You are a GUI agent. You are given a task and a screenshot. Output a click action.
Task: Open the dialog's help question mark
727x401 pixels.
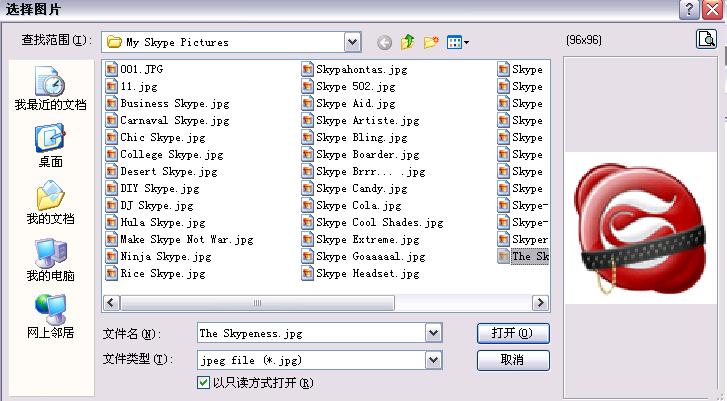[689, 9]
